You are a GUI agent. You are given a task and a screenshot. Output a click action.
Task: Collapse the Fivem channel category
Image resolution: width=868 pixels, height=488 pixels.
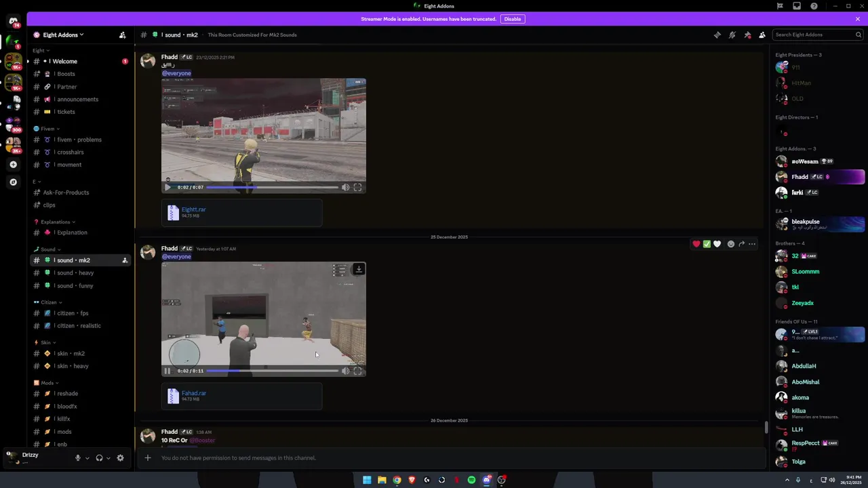click(x=46, y=129)
